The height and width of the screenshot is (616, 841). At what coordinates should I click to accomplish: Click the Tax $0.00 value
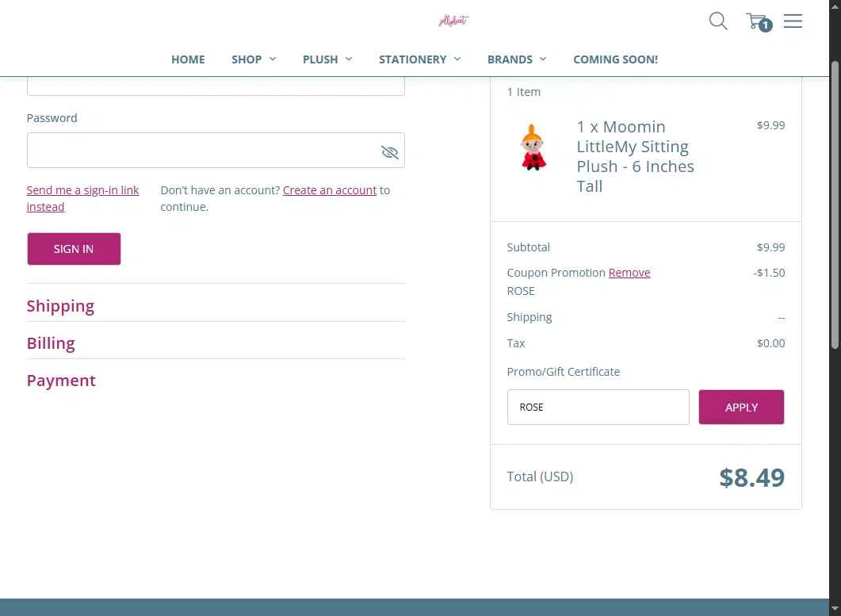click(770, 343)
